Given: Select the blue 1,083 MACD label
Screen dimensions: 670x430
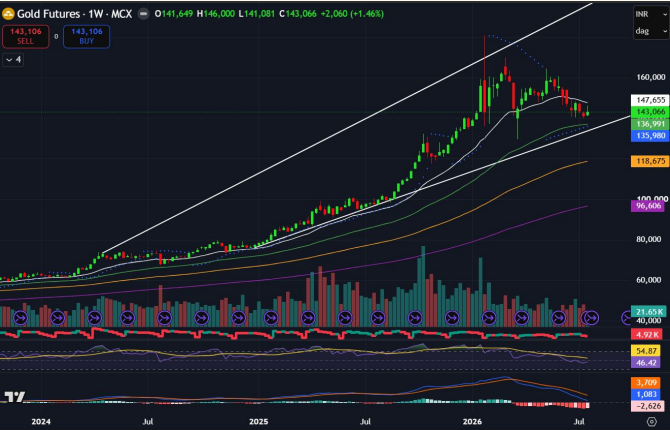Looking at the screenshot, I should 646,394.
